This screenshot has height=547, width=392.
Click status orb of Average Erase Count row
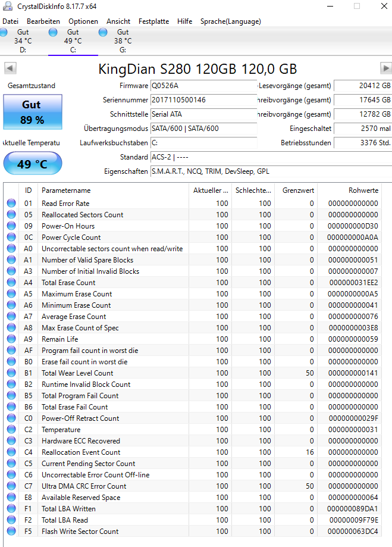pyautogui.click(x=11, y=316)
